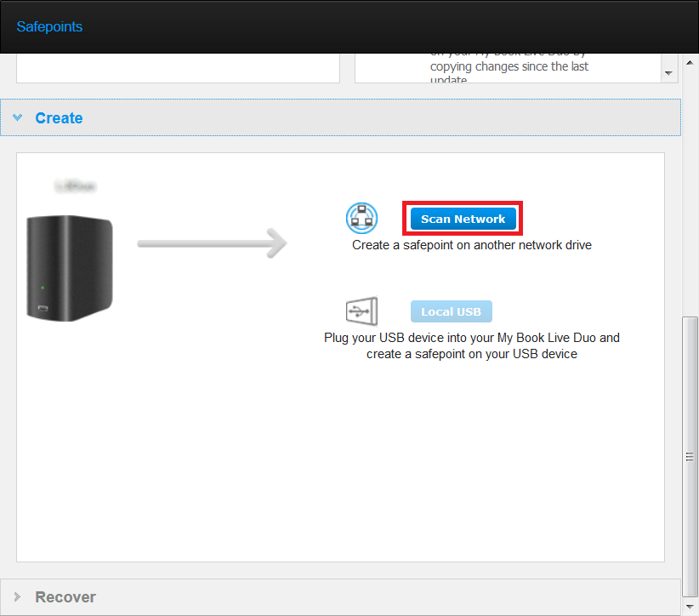Click the USB device icon
The width and height of the screenshot is (699, 616).
(x=361, y=311)
